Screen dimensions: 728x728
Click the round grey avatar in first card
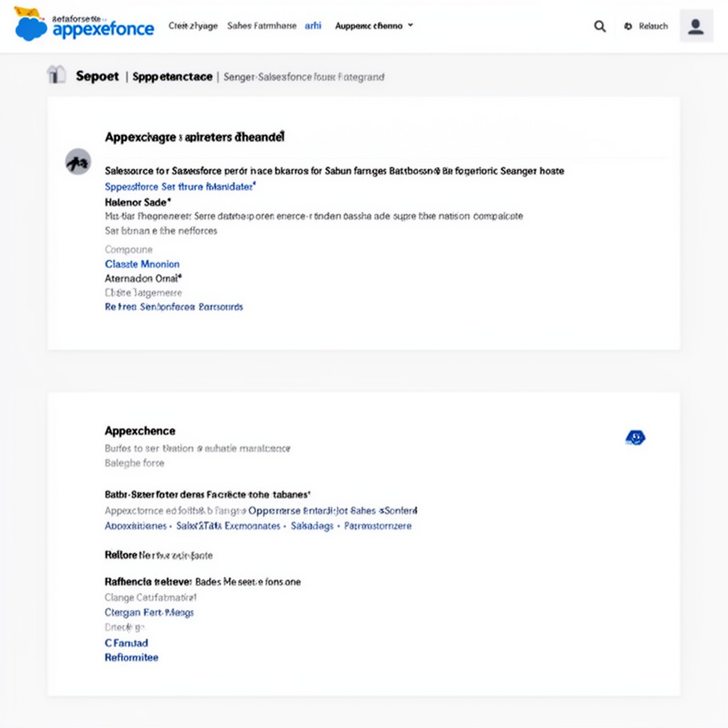tap(78, 161)
